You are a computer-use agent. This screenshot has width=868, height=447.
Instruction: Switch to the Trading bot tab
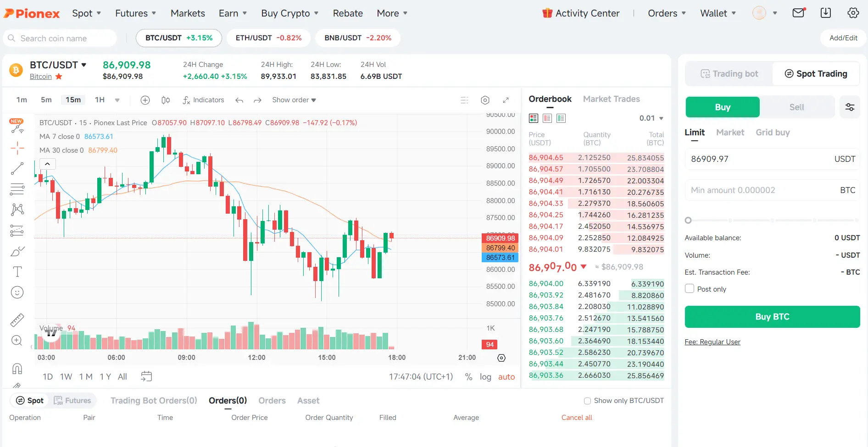(x=729, y=74)
